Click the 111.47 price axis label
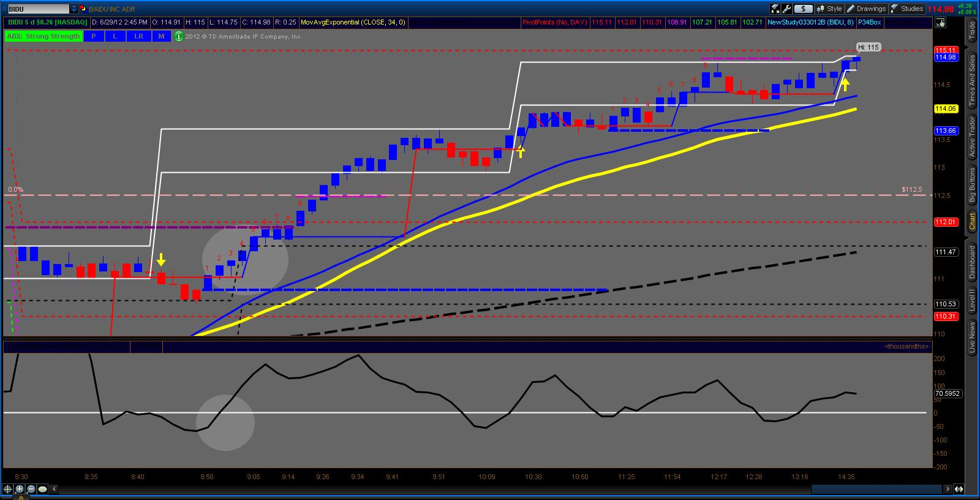Screen dimensions: 980x500 click(x=946, y=252)
